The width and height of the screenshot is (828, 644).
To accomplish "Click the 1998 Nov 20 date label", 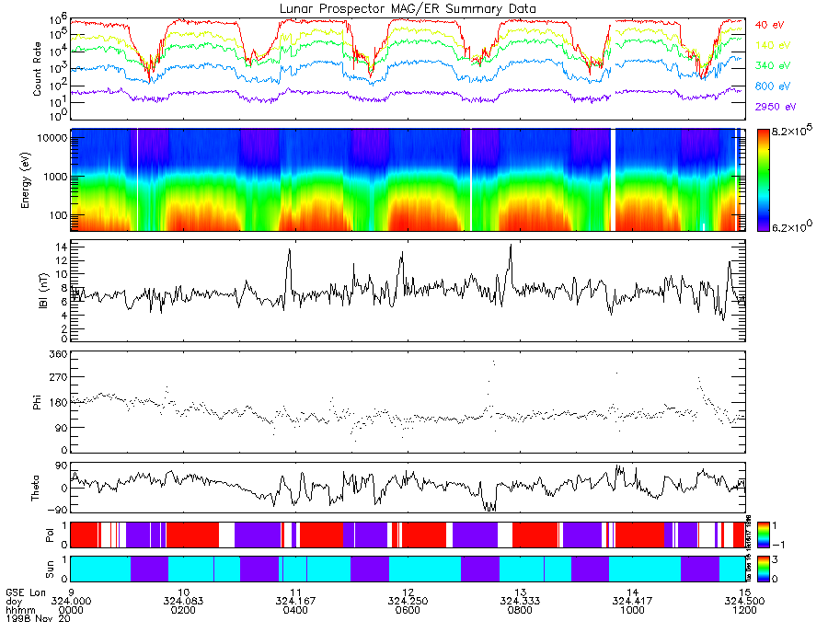I will pyautogui.click(x=38, y=618).
